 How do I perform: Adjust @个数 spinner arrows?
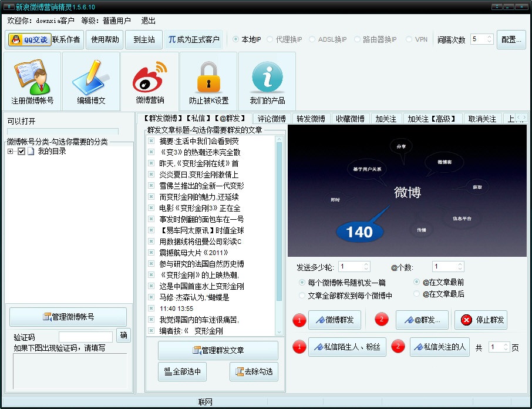[460, 267]
